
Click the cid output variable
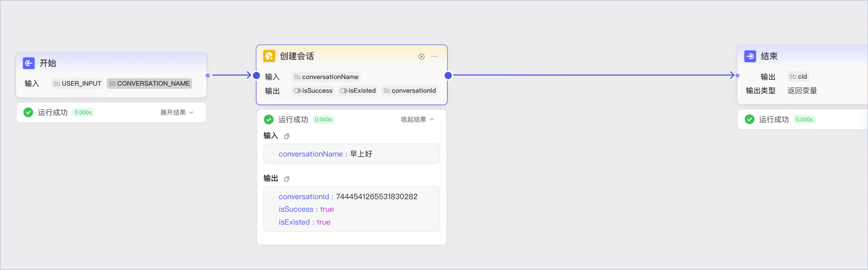pos(798,77)
